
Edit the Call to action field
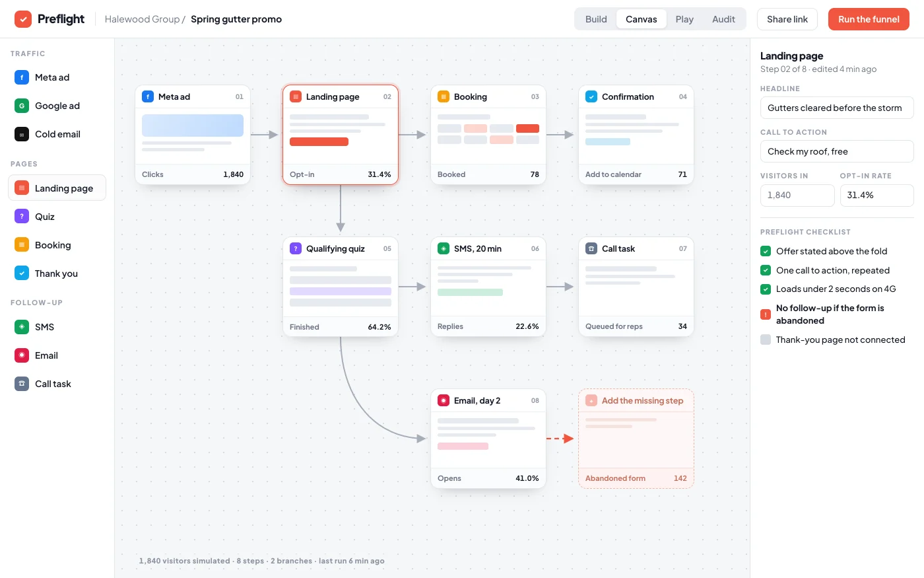tap(837, 151)
